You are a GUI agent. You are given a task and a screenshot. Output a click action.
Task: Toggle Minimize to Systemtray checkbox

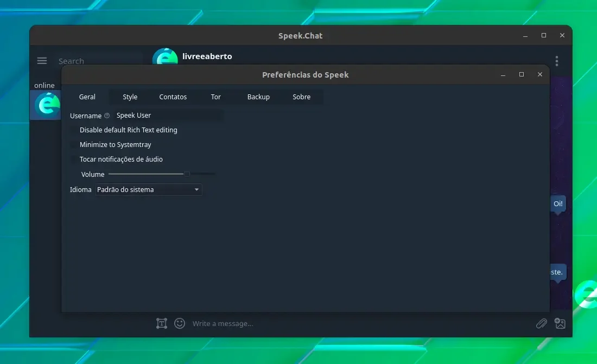click(x=73, y=145)
